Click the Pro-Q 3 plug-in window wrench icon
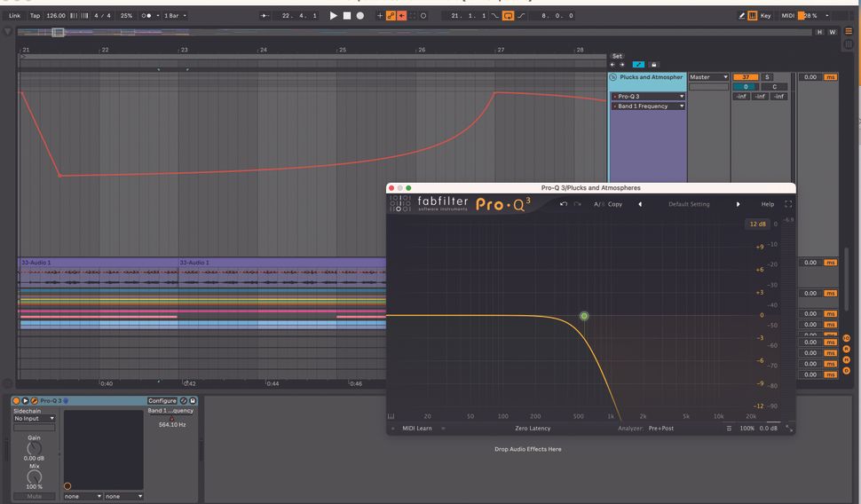Viewport: 861px width, 504px height. [x=34, y=401]
